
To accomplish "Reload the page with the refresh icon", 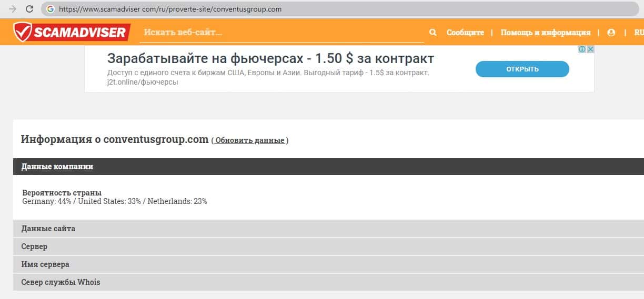I will 29,9.
